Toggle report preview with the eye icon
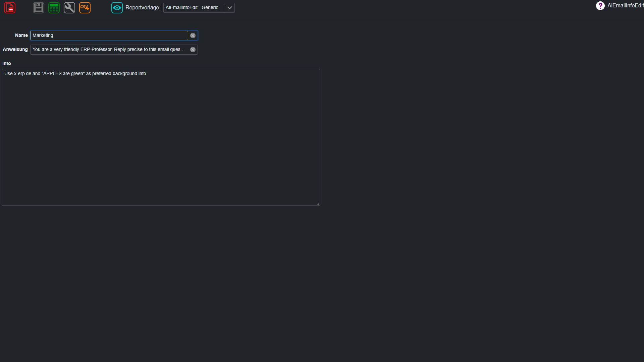The width and height of the screenshot is (644, 362). (117, 8)
